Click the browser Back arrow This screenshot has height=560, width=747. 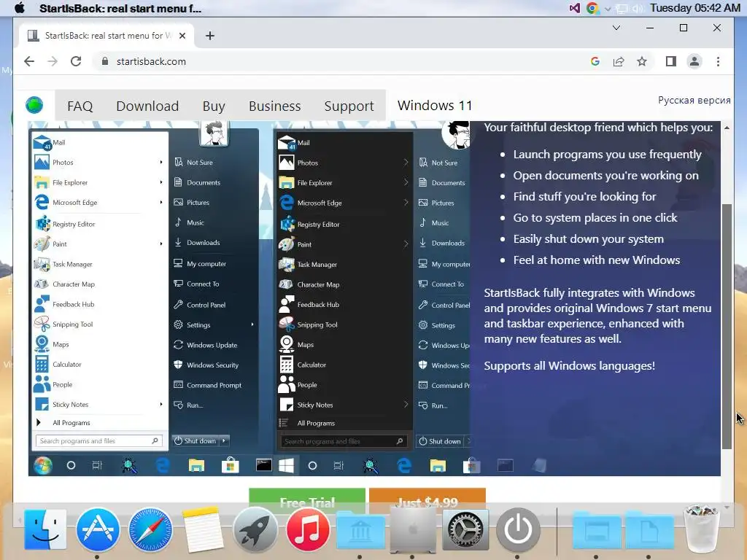click(x=29, y=61)
